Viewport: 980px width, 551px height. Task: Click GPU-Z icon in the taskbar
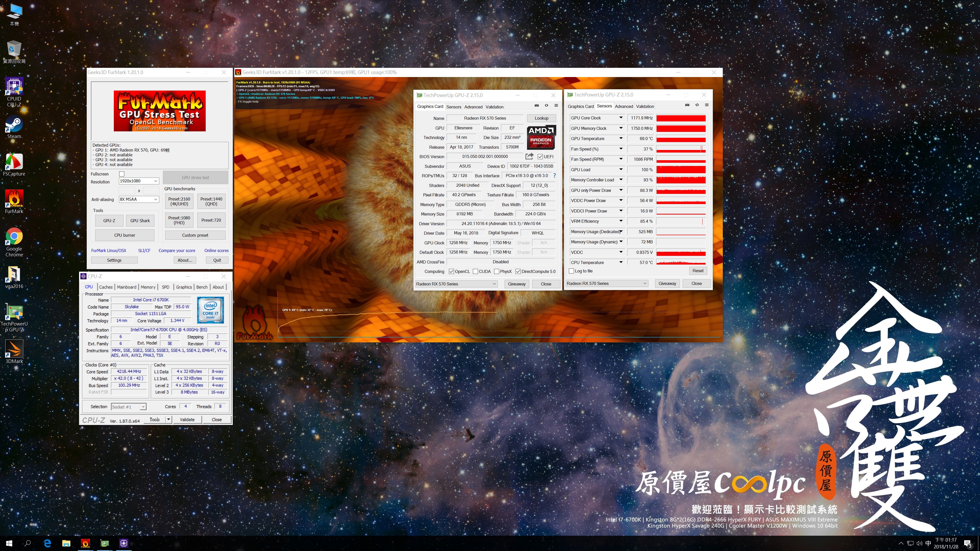[x=105, y=543]
